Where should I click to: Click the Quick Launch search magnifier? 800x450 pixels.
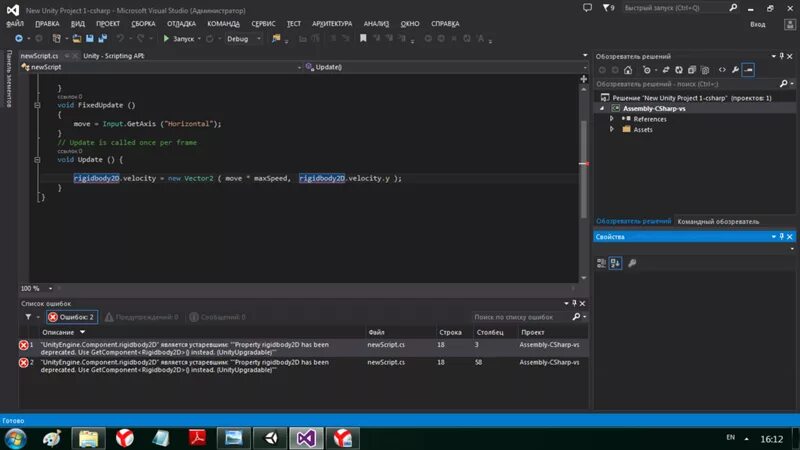(733, 8)
